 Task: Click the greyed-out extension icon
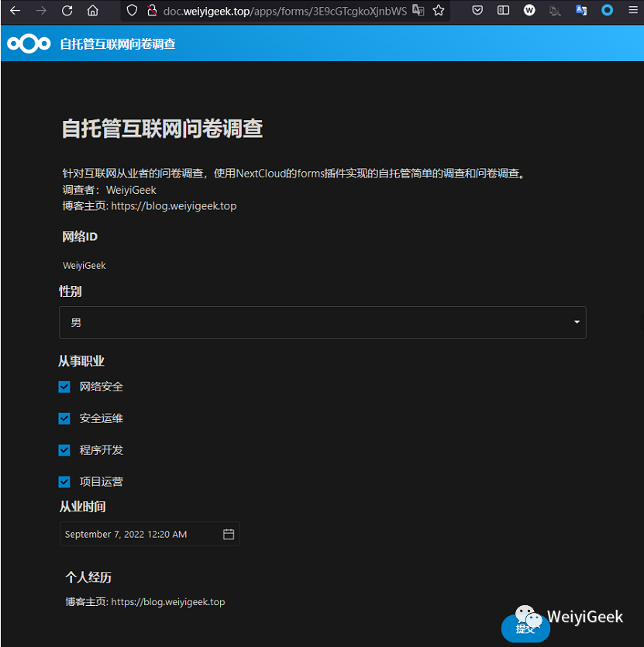click(555, 11)
